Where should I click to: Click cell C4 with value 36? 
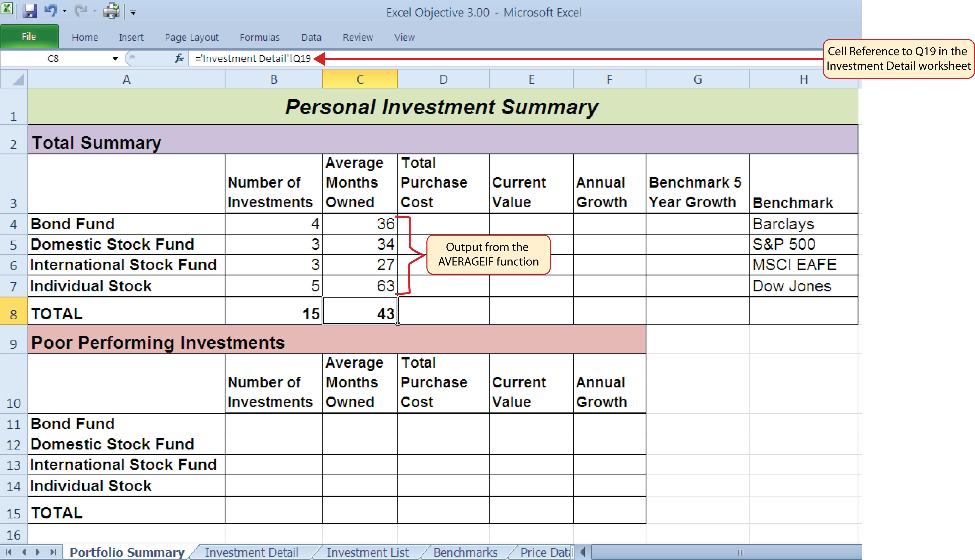coord(360,224)
